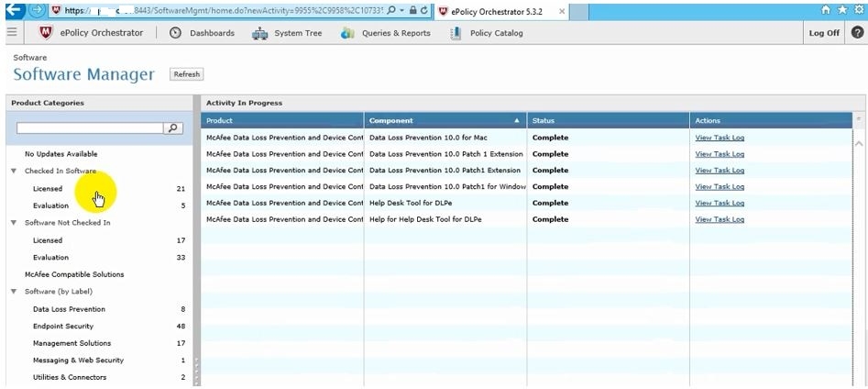
Task: Click the Dashboards clock icon
Action: (x=176, y=33)
